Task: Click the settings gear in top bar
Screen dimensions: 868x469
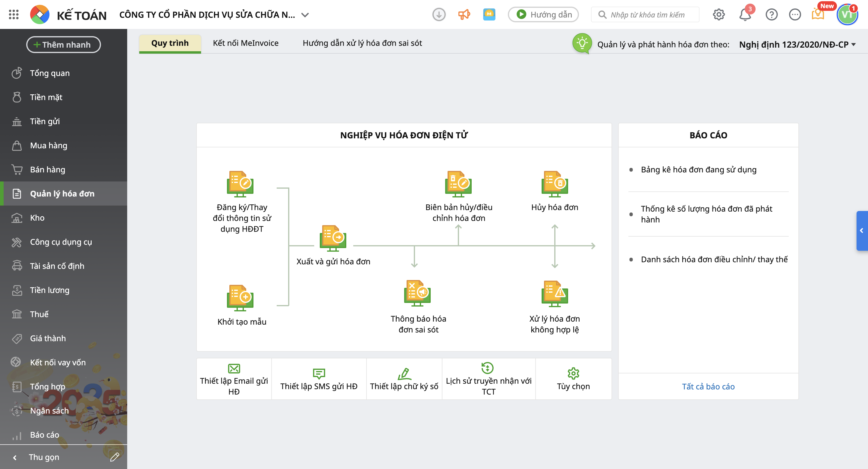Action: point(719,15)
